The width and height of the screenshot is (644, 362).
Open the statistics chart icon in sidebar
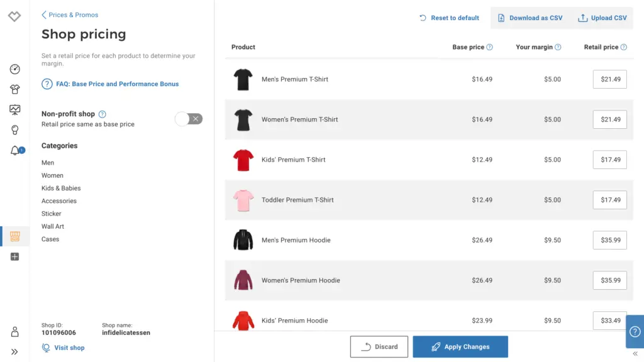pos(15,109)
